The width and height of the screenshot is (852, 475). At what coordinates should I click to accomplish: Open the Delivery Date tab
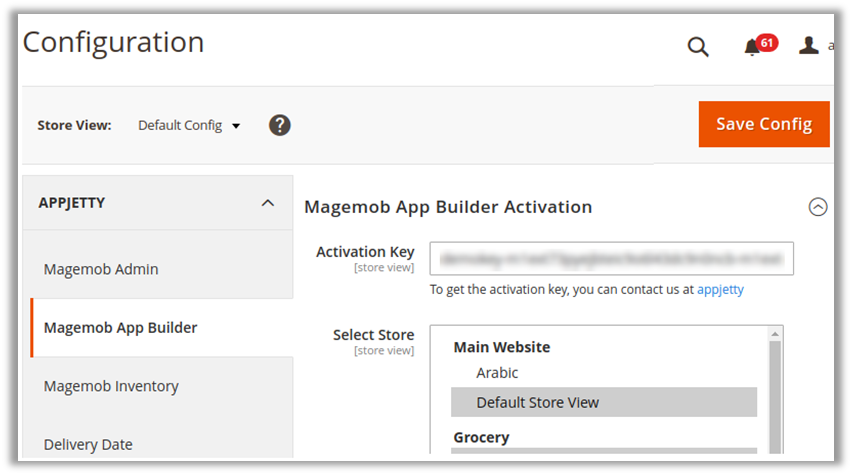point(88,444)
